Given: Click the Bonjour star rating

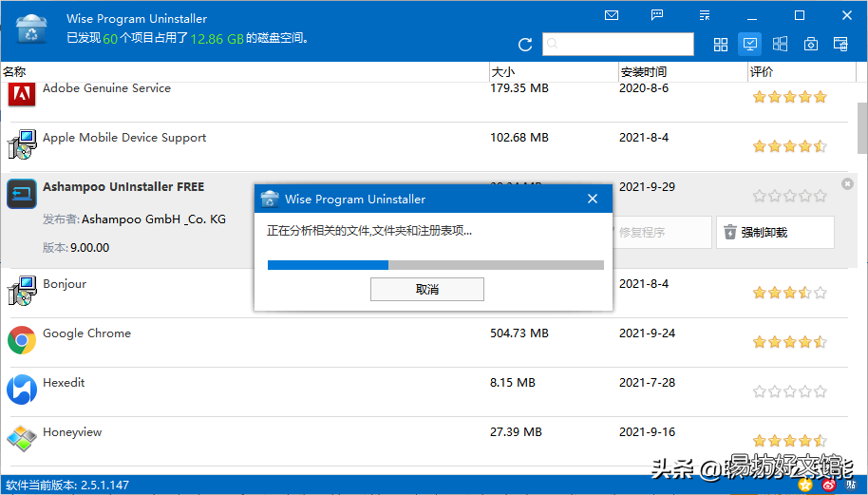Looking at the screenshot, I should pyautogui.click(x=790, y=293).
